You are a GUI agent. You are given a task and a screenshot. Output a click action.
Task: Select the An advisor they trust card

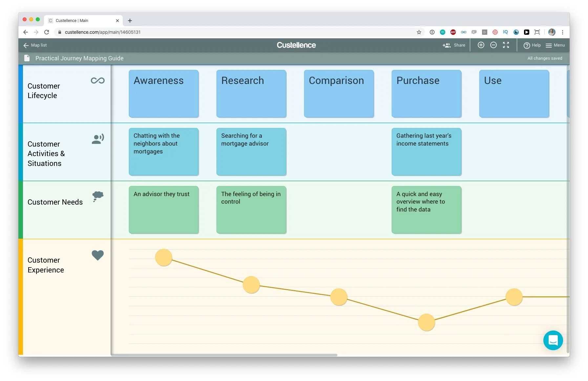(x=164, y=210)
